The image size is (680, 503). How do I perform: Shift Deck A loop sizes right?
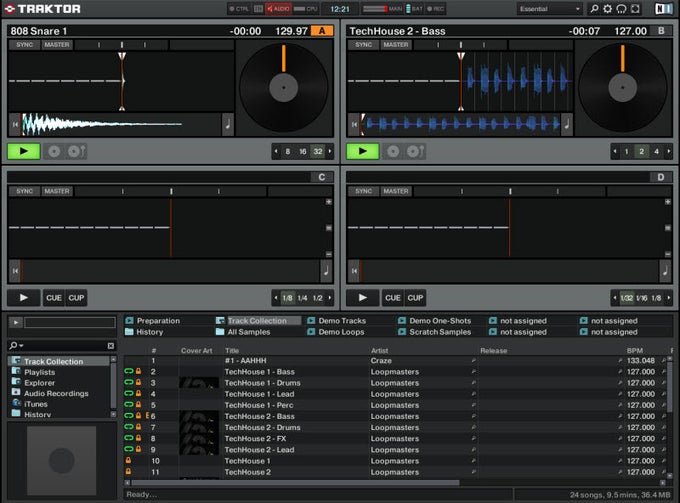(x=330, y=151)
